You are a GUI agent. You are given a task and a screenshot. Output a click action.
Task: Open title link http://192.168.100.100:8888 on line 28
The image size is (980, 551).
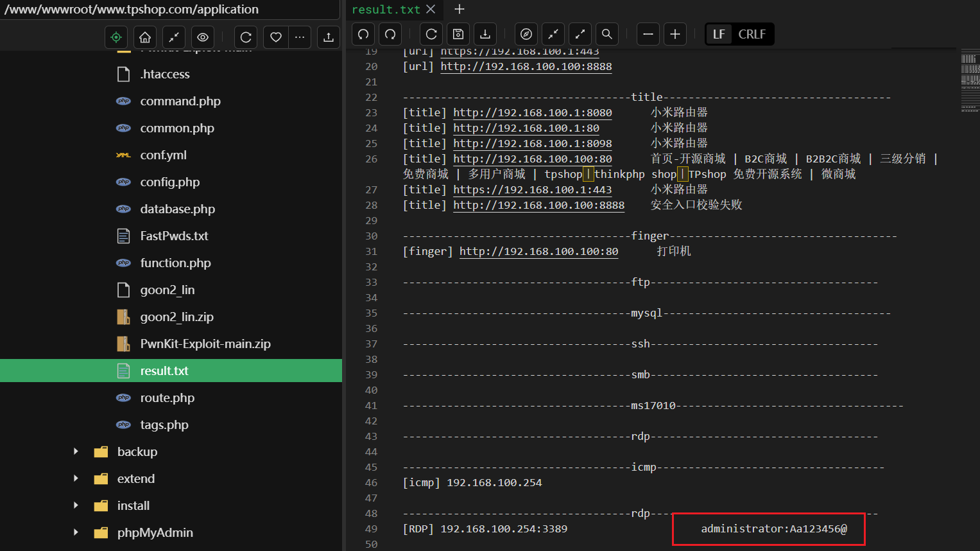[539, 206]
